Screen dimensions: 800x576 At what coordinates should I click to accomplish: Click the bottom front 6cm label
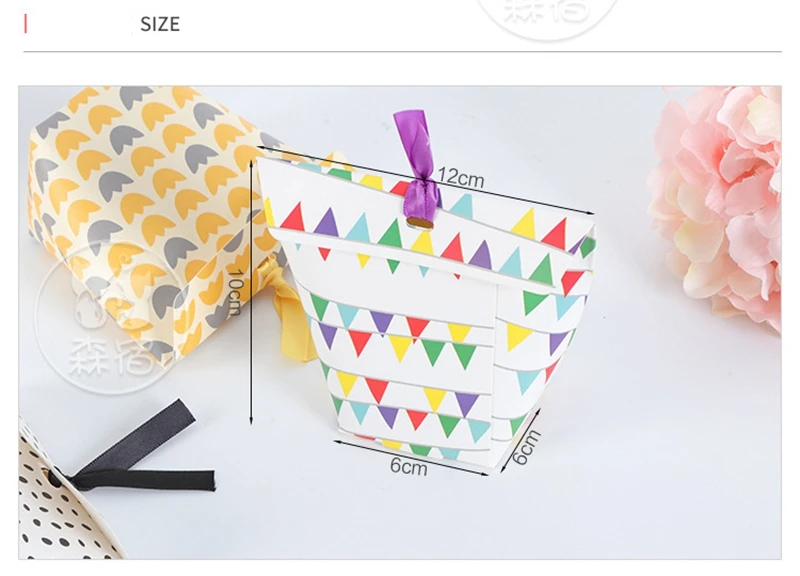(408, 466)
